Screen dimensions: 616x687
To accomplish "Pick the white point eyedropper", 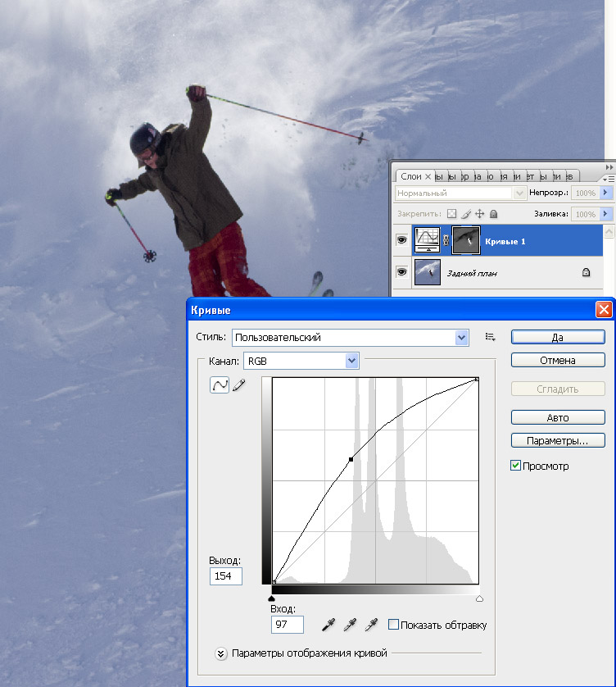I will point(371,625).
